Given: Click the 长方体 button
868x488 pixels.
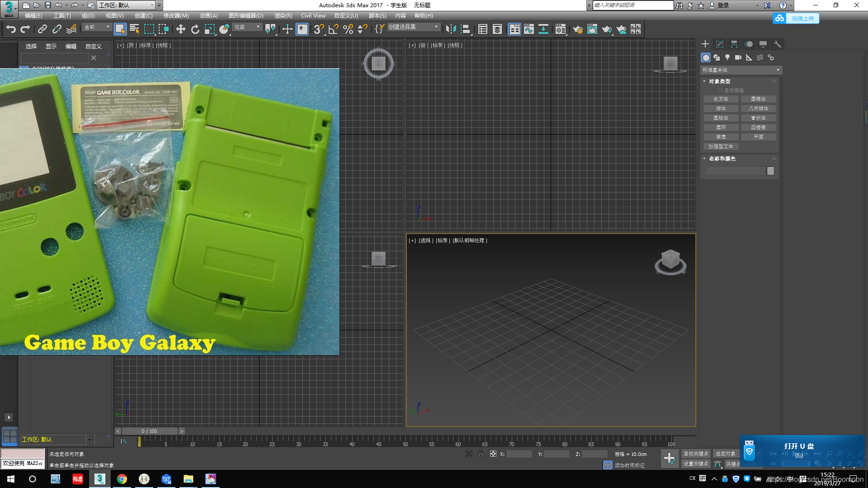Looking at the screenshot, I should (721, 99).
